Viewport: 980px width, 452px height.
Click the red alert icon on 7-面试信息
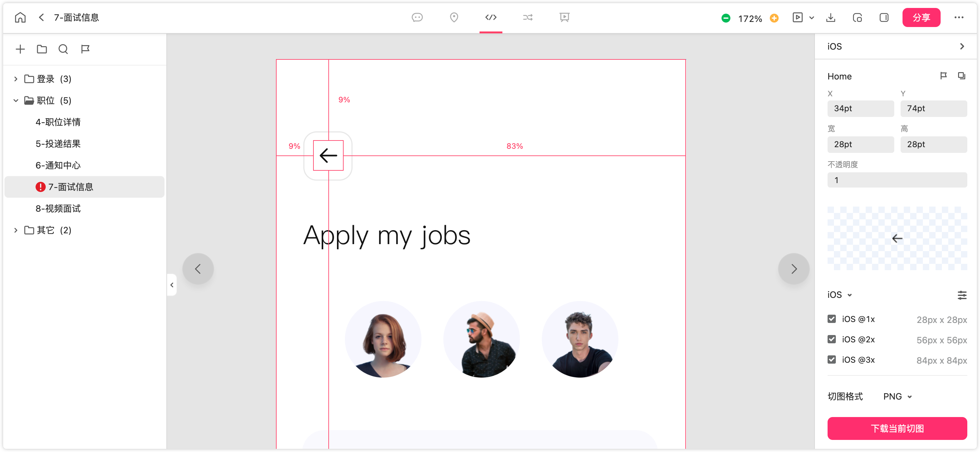pos(40,187)
